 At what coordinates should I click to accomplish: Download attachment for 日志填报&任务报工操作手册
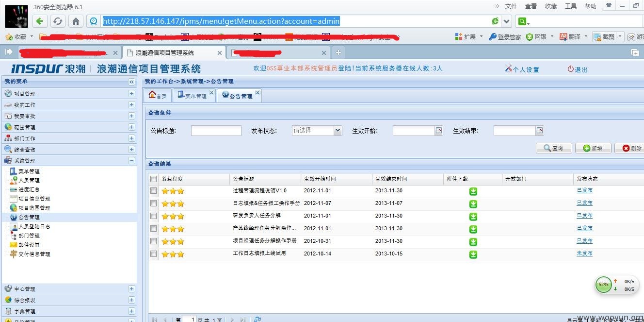pos(473,204)
